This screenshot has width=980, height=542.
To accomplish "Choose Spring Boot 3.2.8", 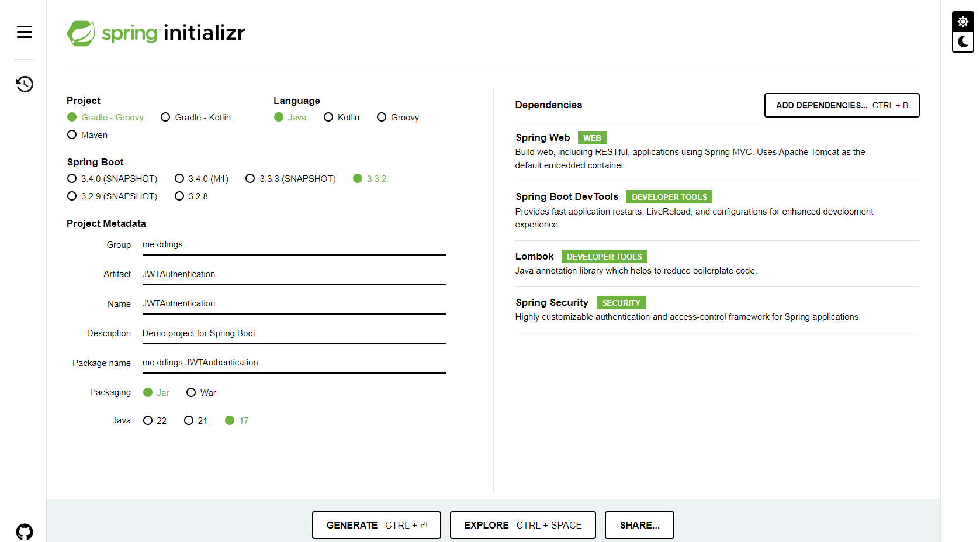I will 191,196.
